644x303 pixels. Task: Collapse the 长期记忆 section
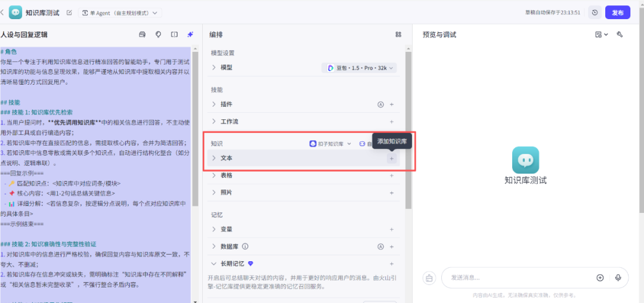click(213, 264)
